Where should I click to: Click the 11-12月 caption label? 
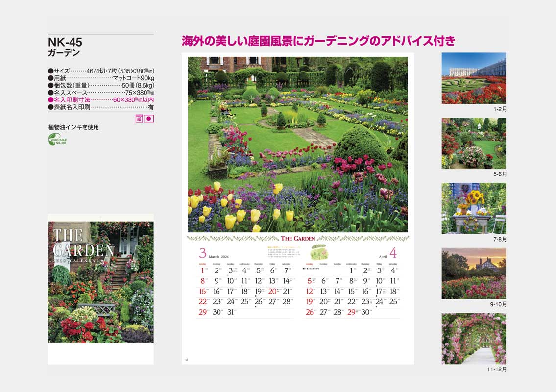[x=497, y=369]
